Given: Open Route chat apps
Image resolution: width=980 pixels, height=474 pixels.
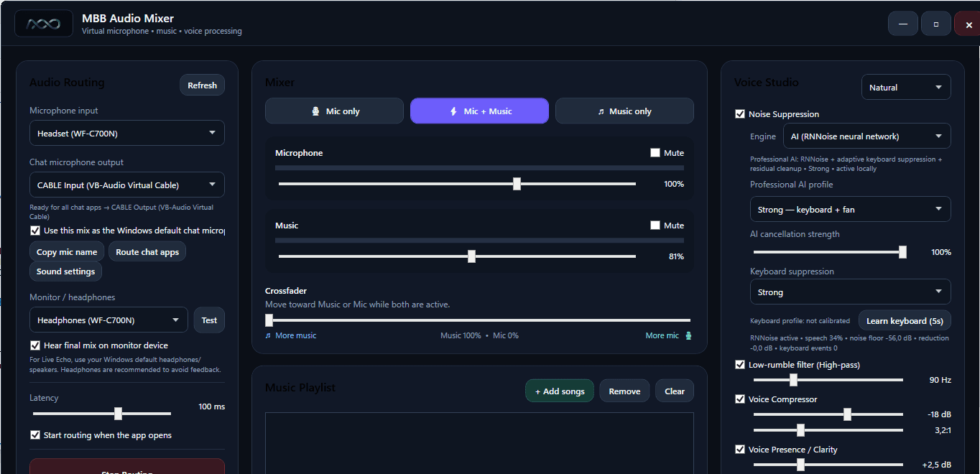Looking at the screenshot, I should coord(147,251).
